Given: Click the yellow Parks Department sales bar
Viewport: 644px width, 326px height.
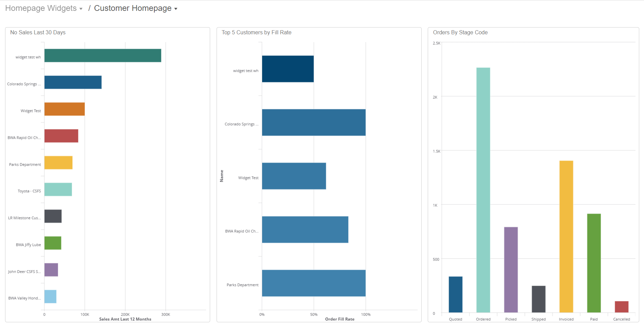Looking at the screenshot, I should tap(58, 163).
